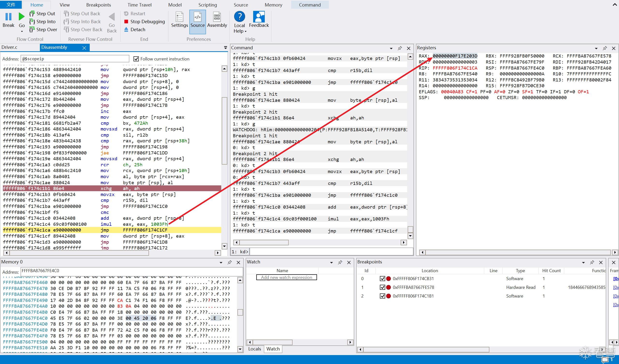Pin the Watch window
The width and height of the screenshot is (619, 364).
point(340,262)
